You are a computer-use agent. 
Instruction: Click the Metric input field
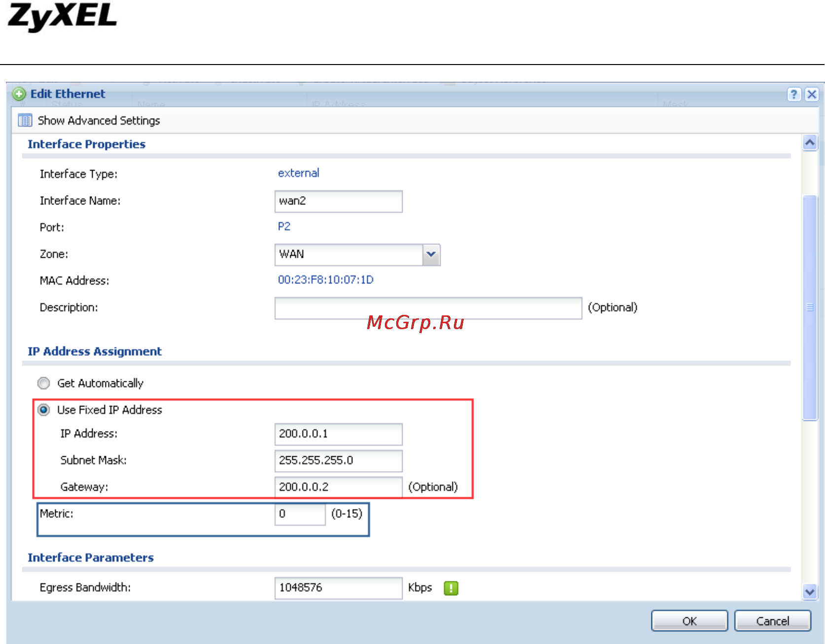coord(300,514)
